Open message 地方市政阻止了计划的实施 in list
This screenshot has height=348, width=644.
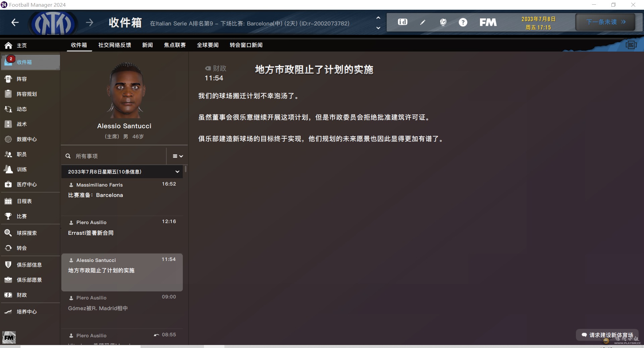[x=122, y=272]
